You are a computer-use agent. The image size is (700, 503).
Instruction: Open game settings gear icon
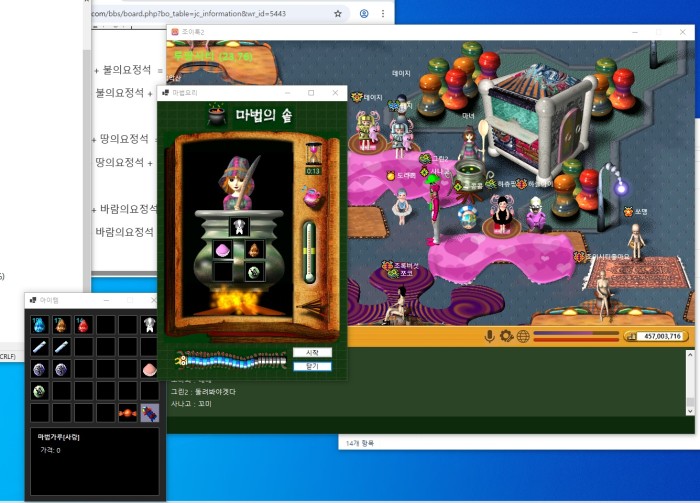(x=506, y=336)
